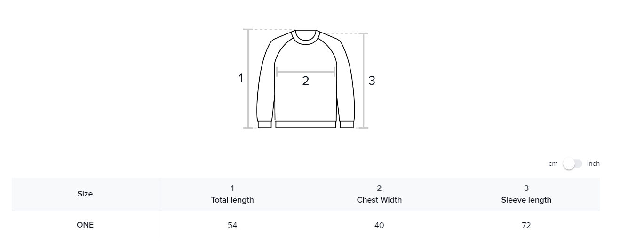Click the sweater diagram's neck collar
The height and width of the screenshot is (245, 644).
305,38
